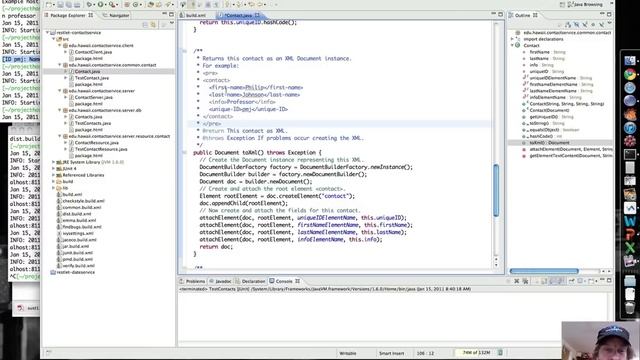640x360 pixels.
Task: Select the Contact.java editor tab
Action: pyautogui.click(x=238, y=15)
